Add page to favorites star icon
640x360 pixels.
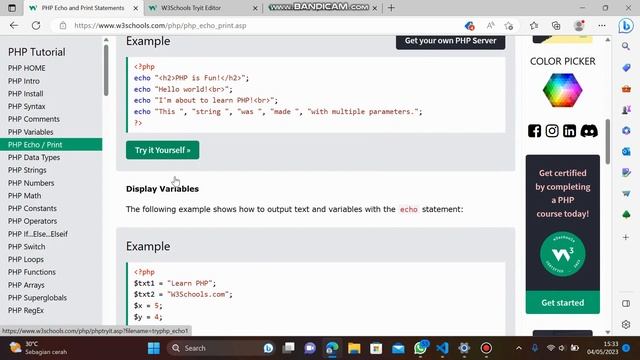[x=509, y=26]
